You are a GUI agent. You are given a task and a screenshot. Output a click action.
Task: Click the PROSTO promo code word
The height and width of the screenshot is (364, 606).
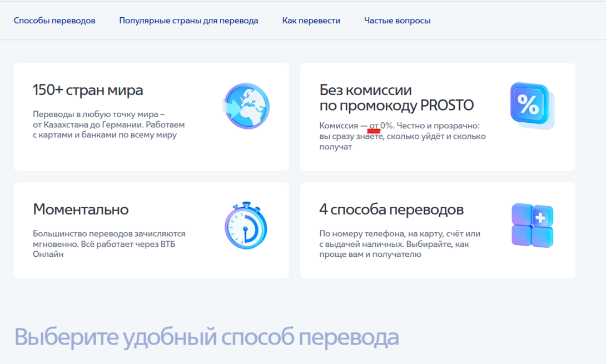(x=447, y=105)
